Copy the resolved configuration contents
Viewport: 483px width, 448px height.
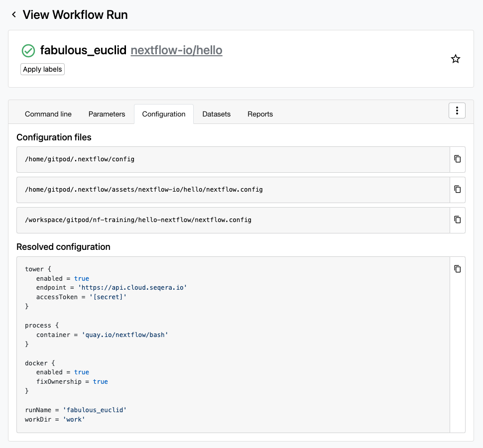click(457, 269)
